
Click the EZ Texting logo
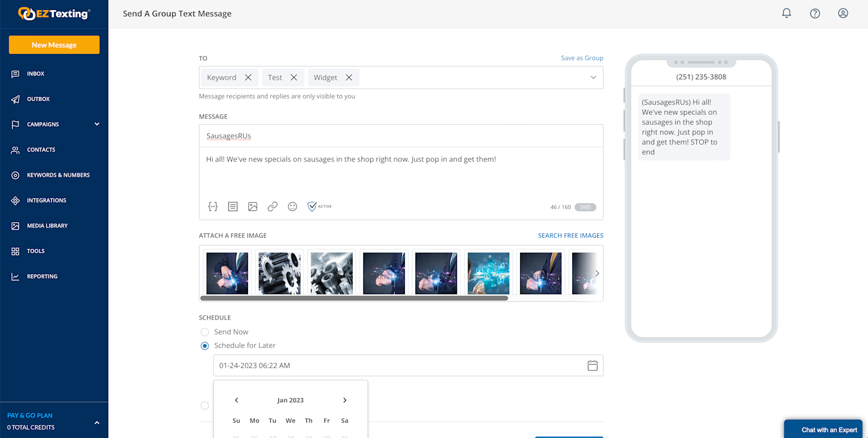coord(54,13)
